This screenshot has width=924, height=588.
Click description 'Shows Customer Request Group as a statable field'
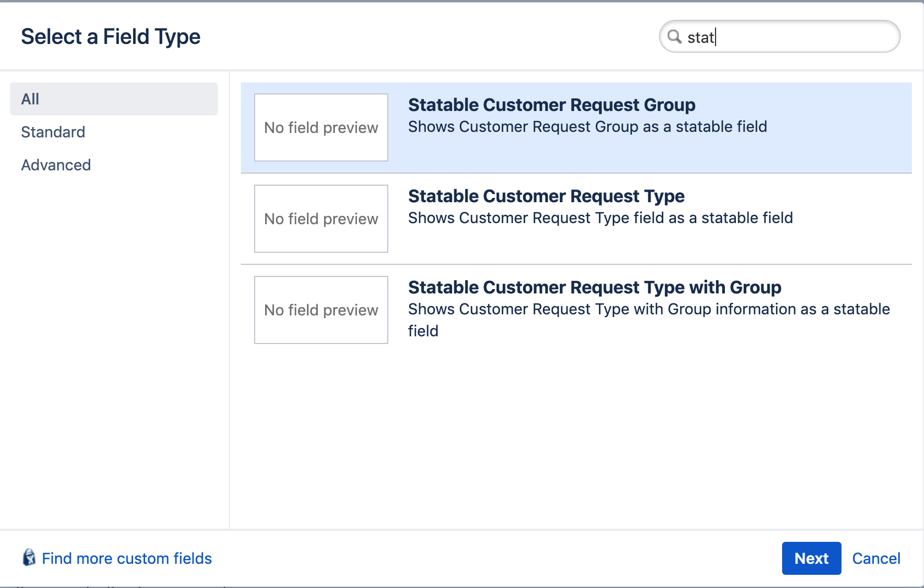587,126
